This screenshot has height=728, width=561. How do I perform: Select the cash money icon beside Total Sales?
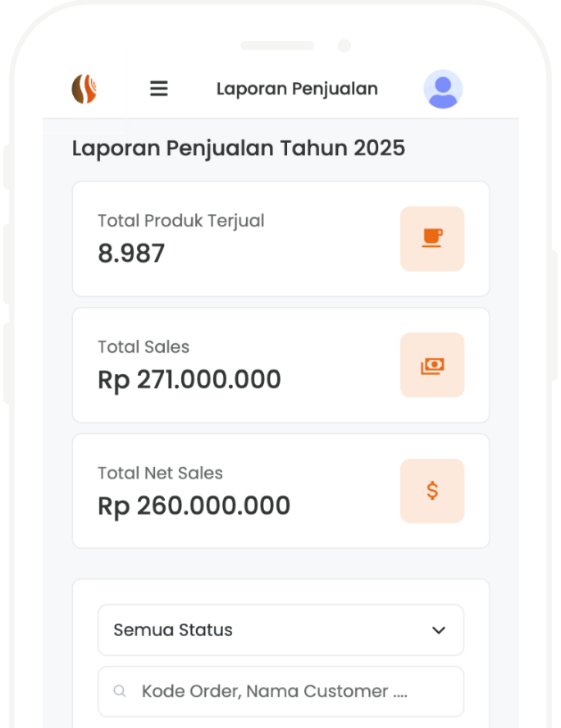point(432,365)
